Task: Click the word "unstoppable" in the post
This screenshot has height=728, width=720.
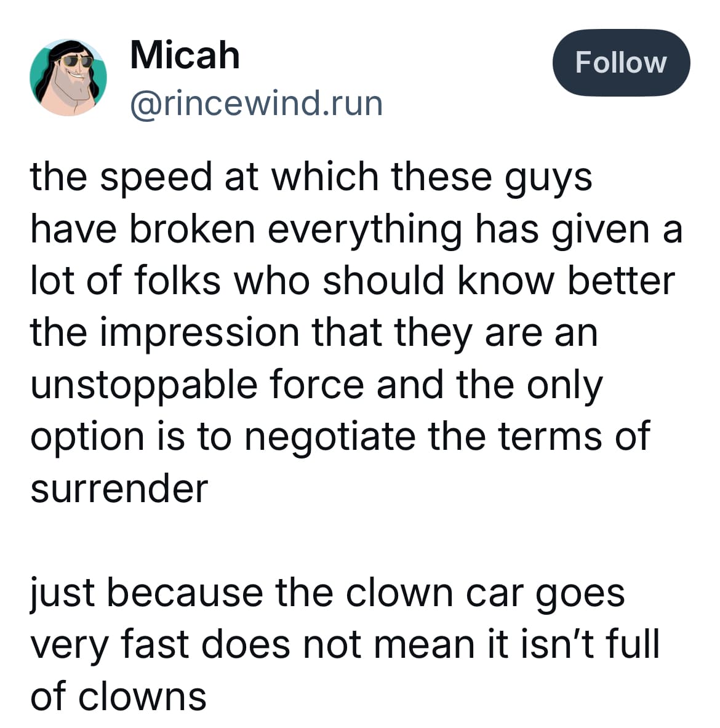Action: click(142, 385)
